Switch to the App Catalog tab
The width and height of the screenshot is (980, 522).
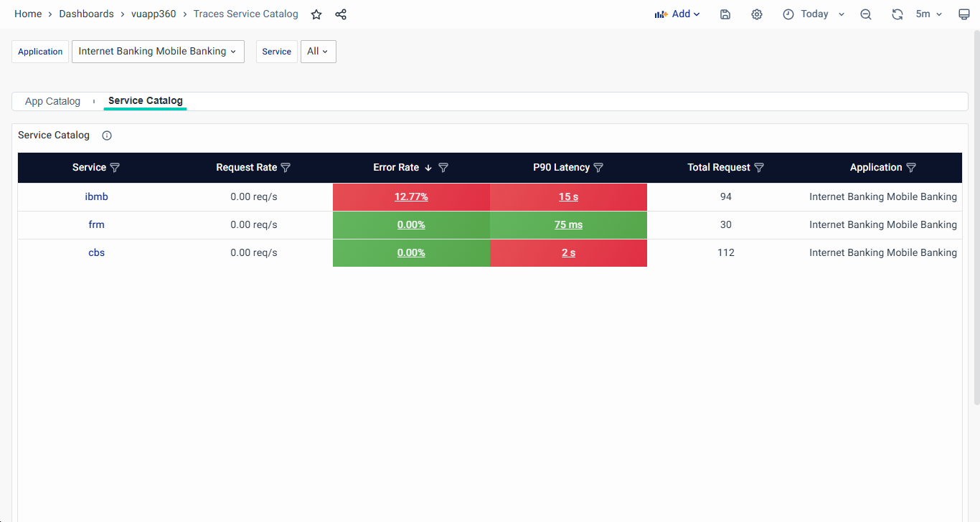(52, 102)
